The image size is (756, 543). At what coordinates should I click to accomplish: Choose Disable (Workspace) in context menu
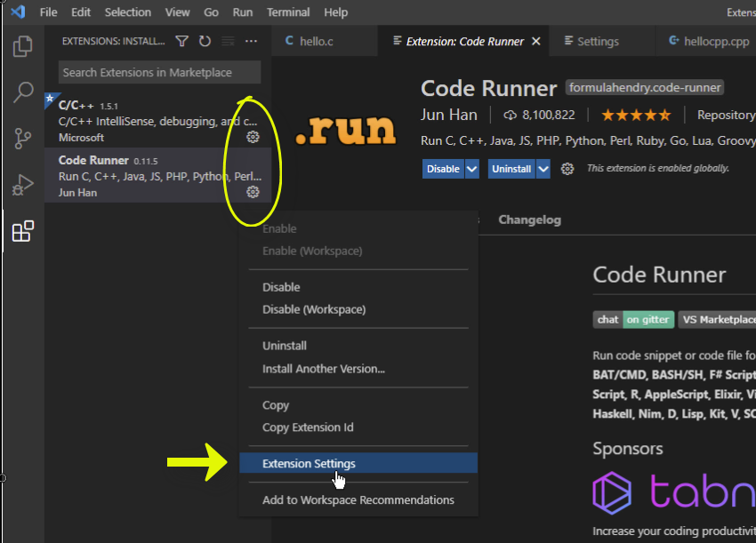(x=358, y=309)
